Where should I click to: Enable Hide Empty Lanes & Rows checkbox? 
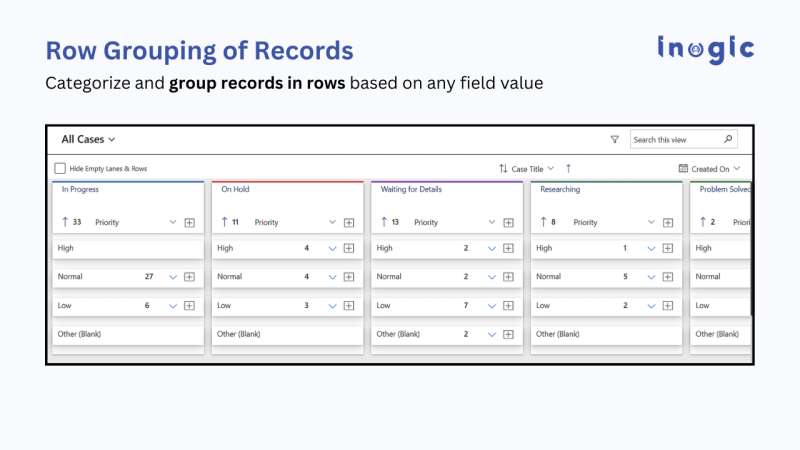click(61, 169)
